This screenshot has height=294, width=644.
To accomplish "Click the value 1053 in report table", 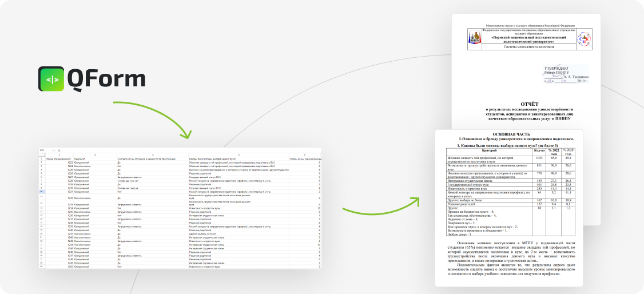I will [539, 158].
